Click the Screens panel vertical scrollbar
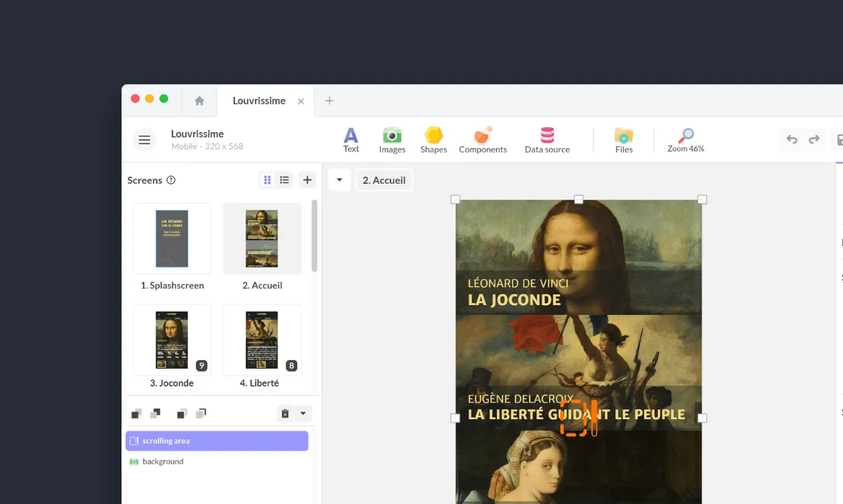 pos(315,235)
